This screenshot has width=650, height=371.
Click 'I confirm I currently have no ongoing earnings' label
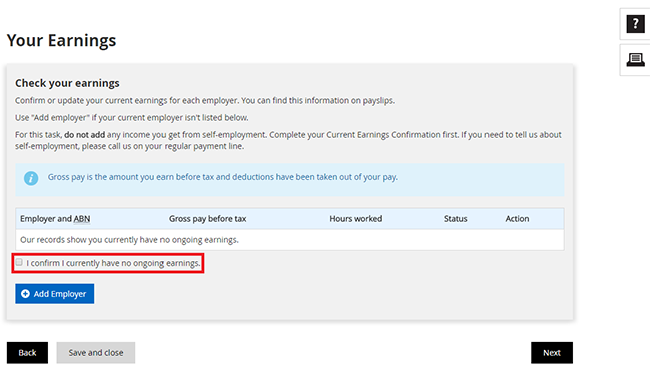tap(113, 263)
